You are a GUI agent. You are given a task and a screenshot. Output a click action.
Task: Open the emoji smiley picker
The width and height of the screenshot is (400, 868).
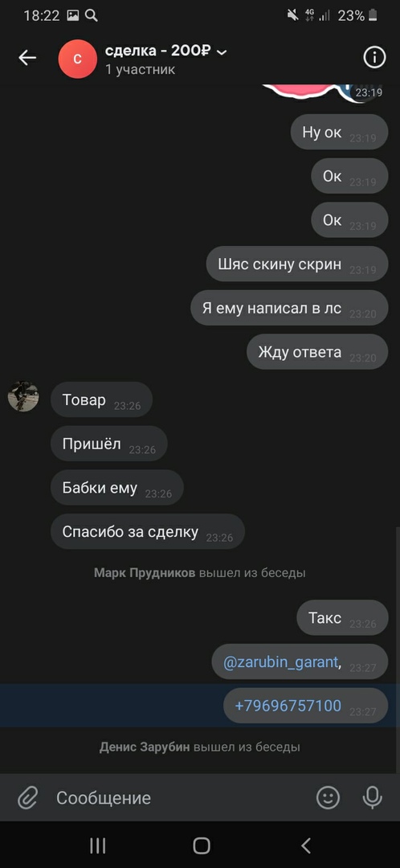point(328,798)
